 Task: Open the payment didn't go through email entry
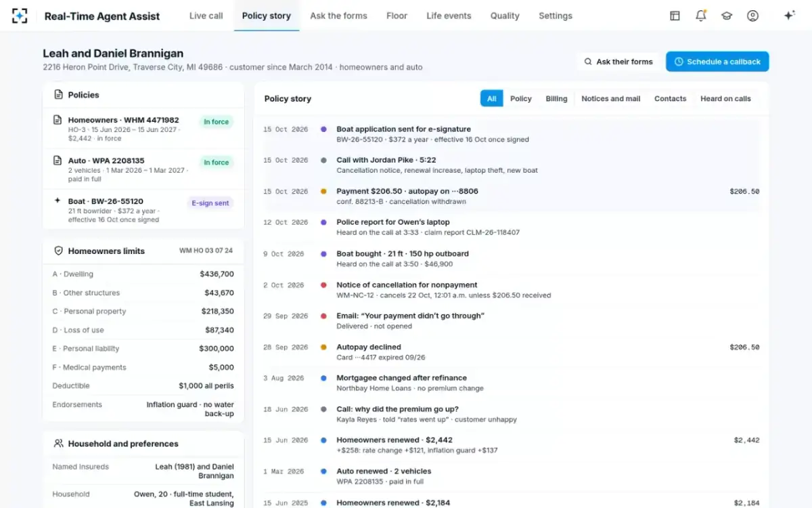coord(511,321)
